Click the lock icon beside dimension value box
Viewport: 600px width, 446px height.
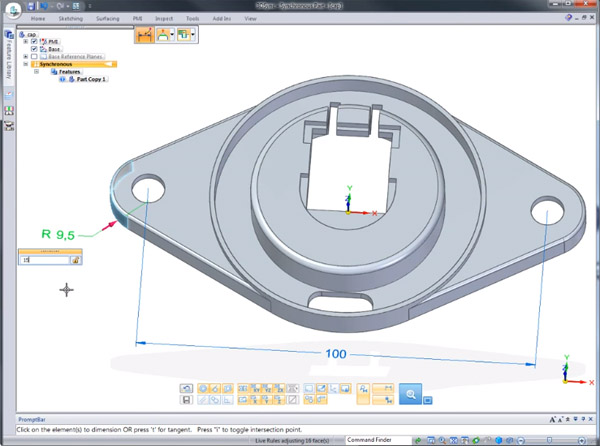(x=75, y=260)
